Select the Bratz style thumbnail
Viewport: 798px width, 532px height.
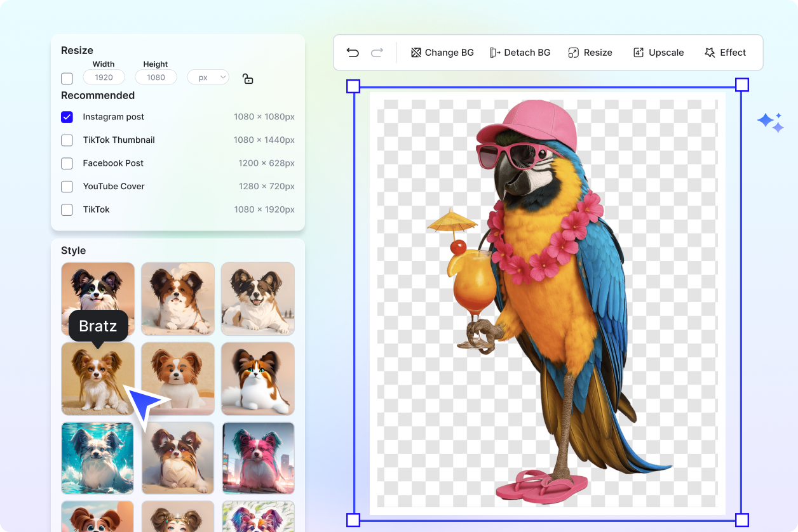[98, 379]
